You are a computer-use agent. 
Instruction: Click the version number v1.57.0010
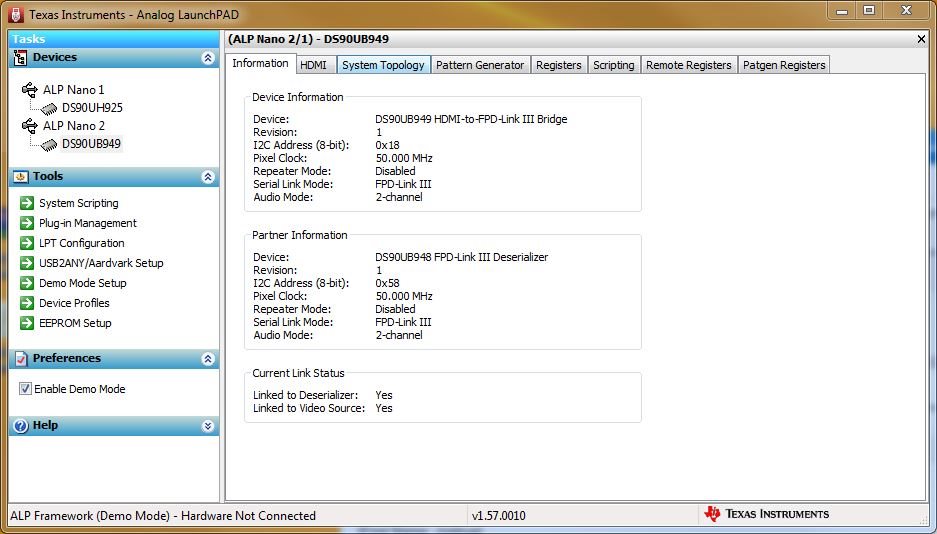click(x=498, y=515)
